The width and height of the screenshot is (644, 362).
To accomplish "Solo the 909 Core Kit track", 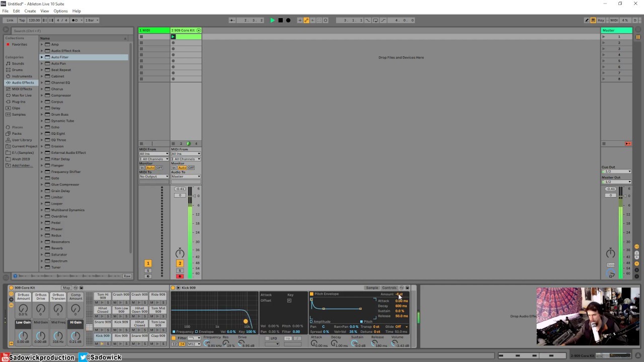I will pos(180,270).
